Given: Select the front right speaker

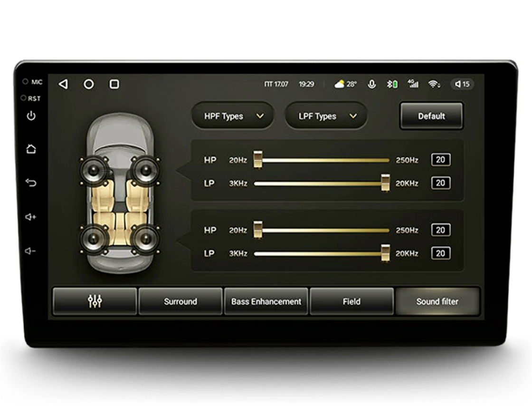Looking at the screenshot, I should 145,170.
